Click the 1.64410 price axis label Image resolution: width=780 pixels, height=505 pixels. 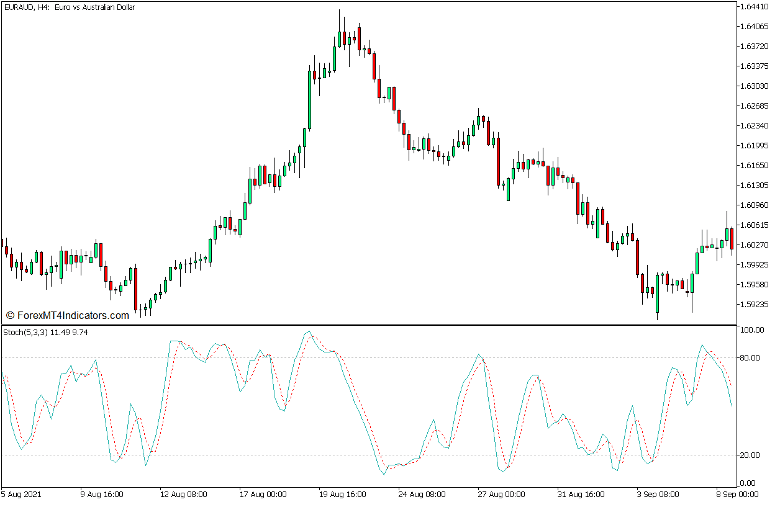click(x=754, y=7)
